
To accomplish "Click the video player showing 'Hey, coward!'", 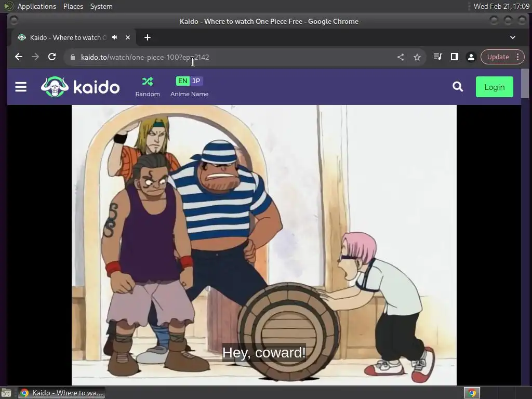I will 264,245.
